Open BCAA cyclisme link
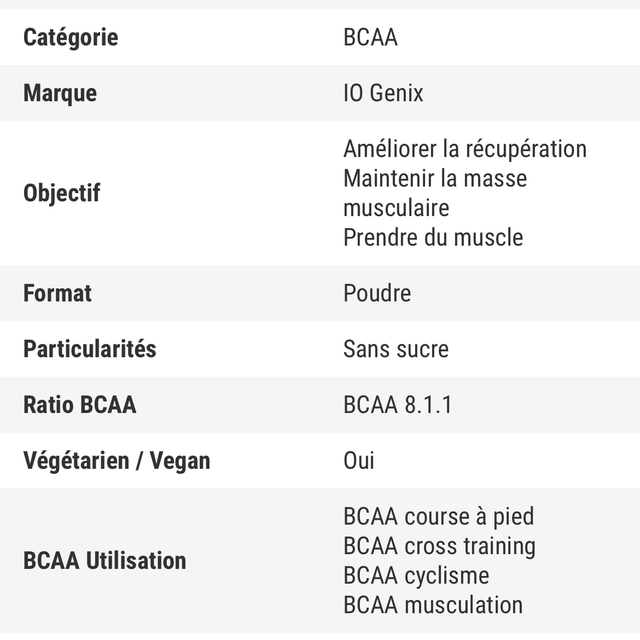640x640 pixels. pyautogui.click(x=416, y=575)
